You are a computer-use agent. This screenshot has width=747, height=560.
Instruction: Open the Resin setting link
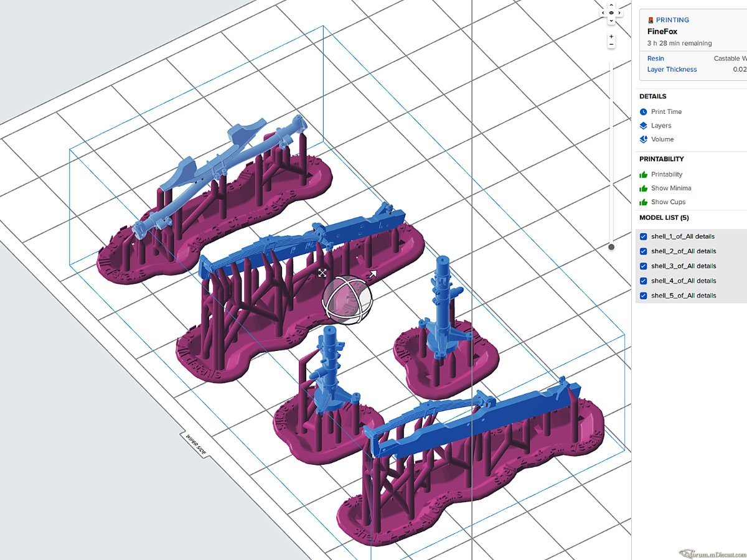[x=655, y=58]
